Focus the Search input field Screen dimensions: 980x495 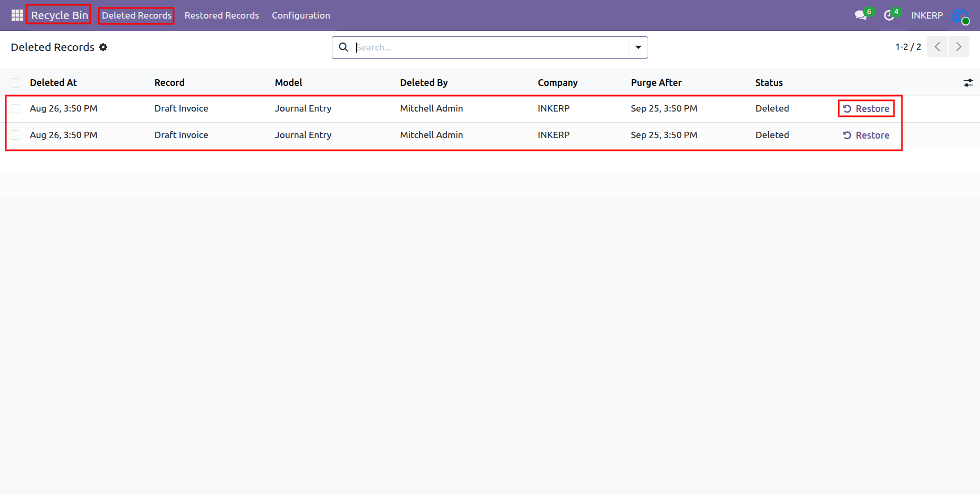[x=491, y=47]
